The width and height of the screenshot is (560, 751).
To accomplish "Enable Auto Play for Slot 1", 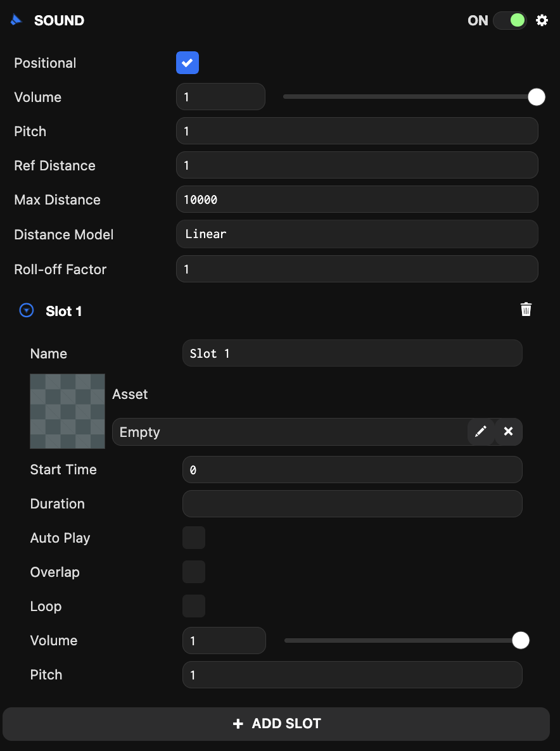I will (193, 537).
